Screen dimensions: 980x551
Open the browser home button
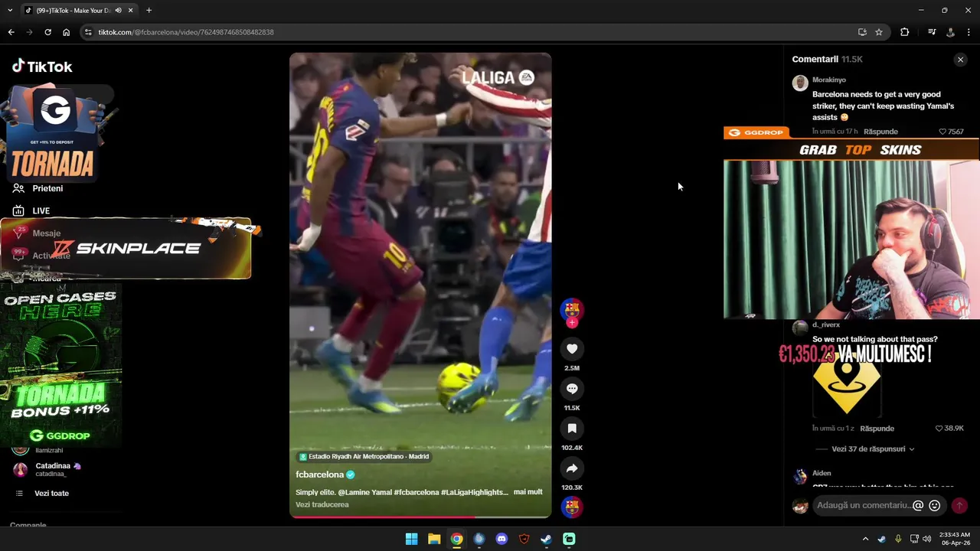point(66,32)
